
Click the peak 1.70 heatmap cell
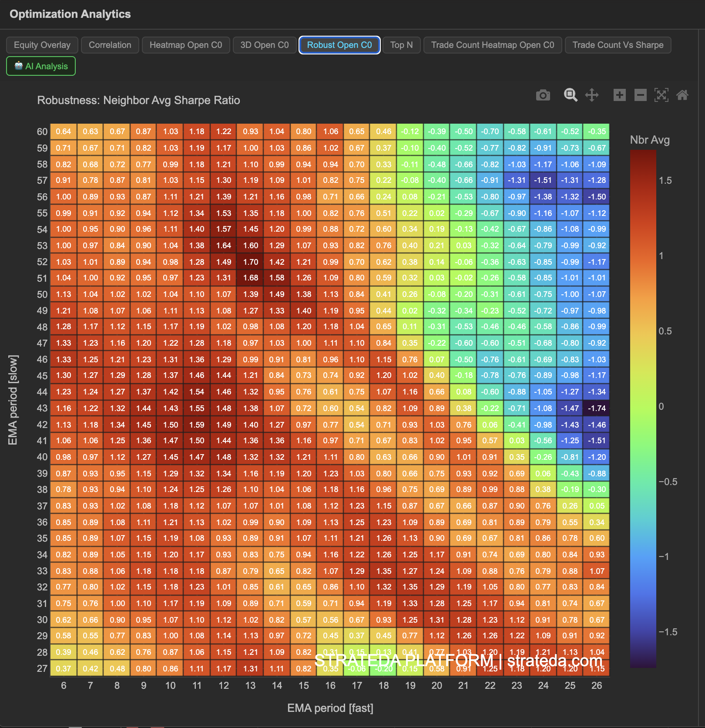(250, 262)
